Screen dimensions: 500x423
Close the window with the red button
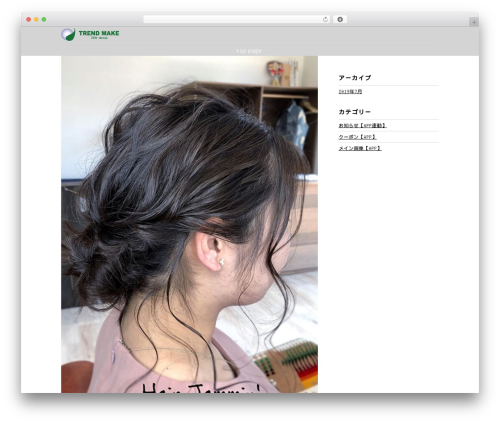(x=29, y=19)
